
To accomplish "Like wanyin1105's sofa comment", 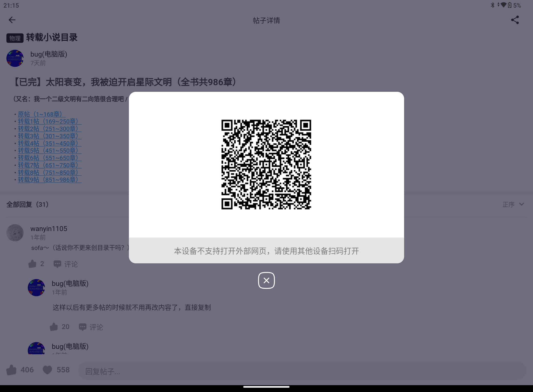I will pyautogui.click(x=33, y=263).
